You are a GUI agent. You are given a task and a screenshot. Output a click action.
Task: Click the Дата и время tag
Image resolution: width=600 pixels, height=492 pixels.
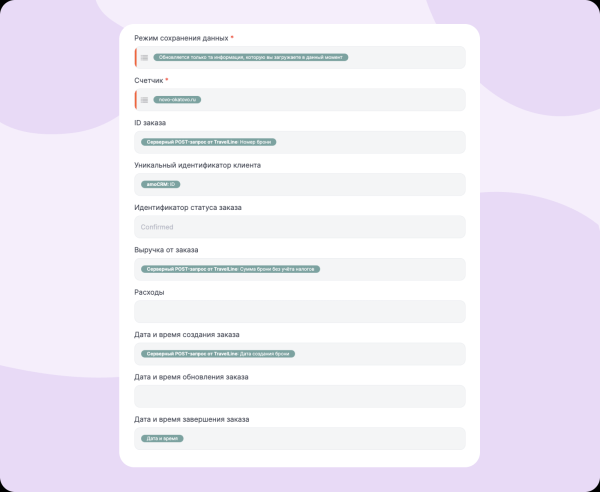coord(162,438)
